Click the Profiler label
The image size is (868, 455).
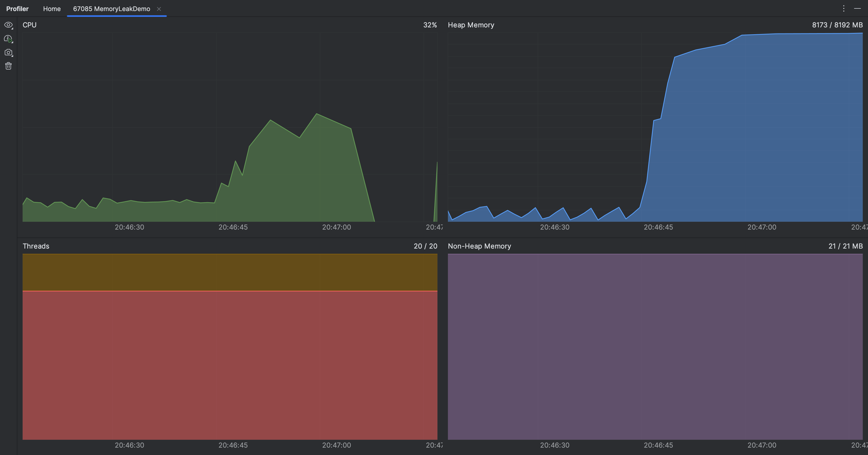click(x=17, y=8)
